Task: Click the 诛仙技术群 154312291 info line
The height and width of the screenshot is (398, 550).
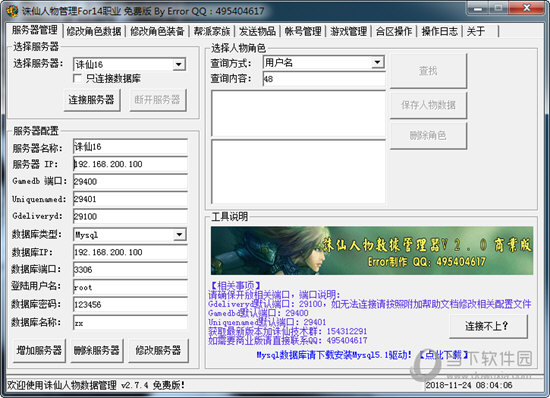Action: pyautogui.click(x=288, y=331)
